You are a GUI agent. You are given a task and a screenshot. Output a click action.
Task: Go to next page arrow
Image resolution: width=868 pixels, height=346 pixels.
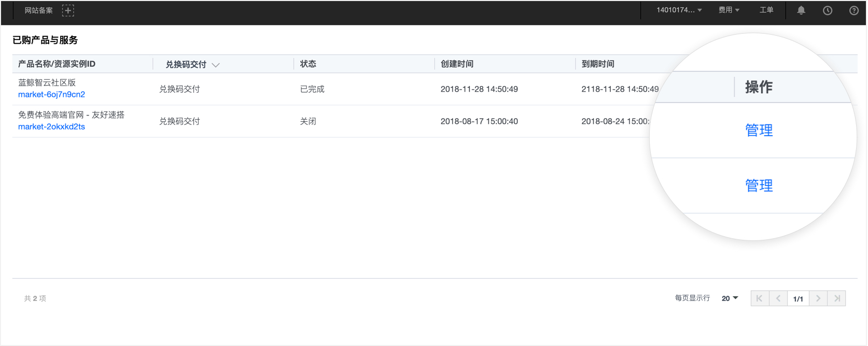tap(818, 298)
